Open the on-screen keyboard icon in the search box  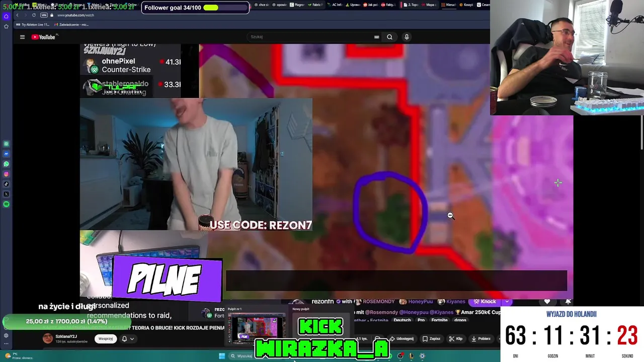376,37
